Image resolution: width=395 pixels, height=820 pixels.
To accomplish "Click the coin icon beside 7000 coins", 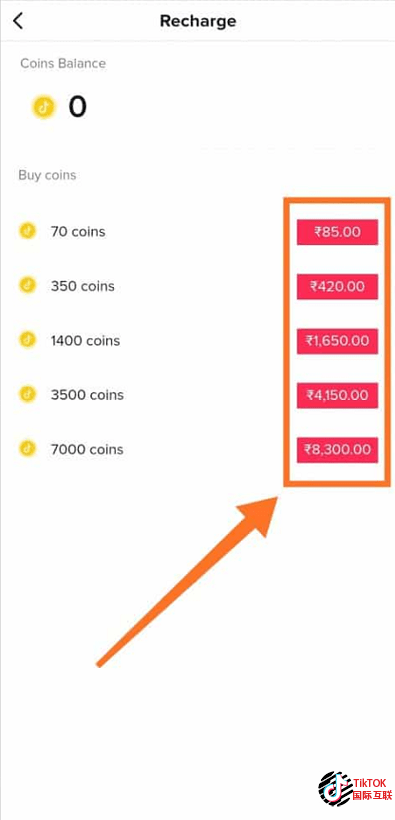I will 28,449.
